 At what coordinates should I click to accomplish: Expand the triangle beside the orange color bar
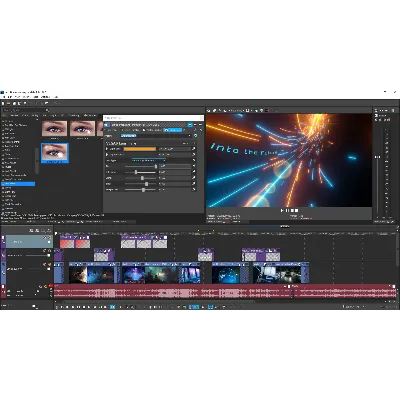pyautogui.click(x=107, y=149)
